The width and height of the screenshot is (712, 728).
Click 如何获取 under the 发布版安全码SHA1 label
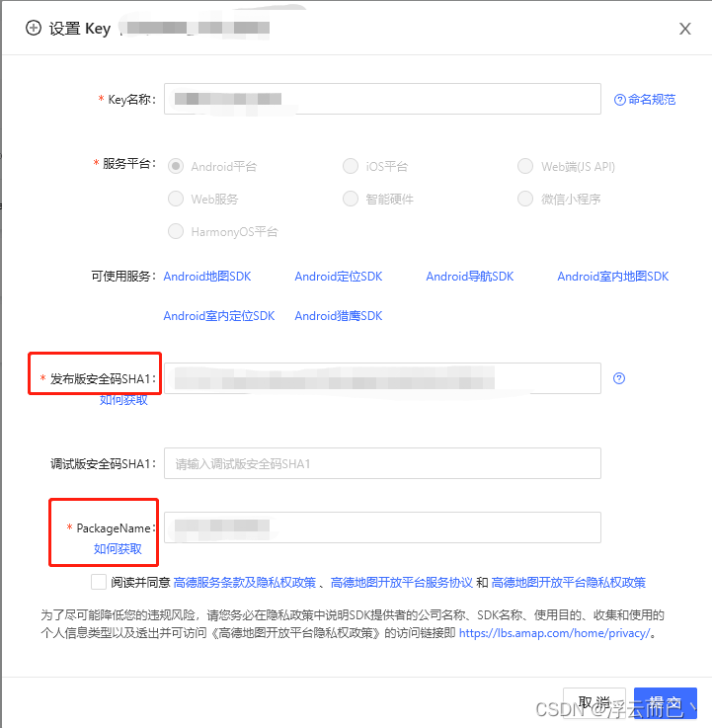point(123,400)
